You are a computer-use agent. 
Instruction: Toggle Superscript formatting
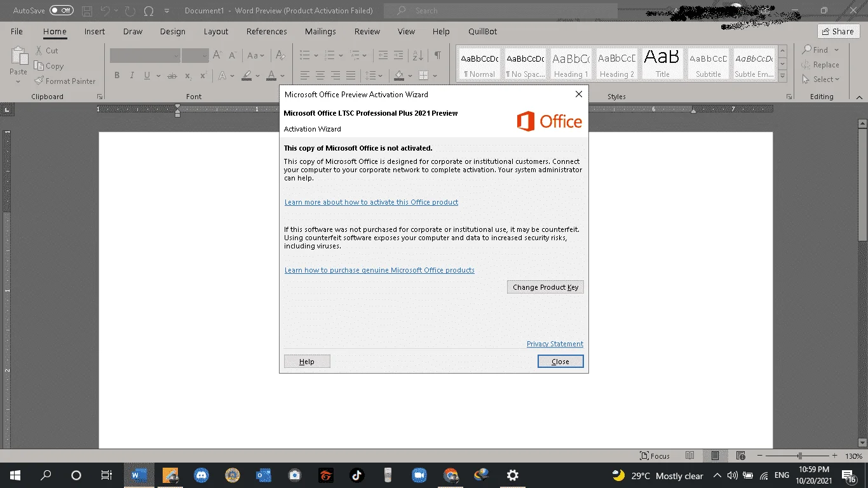[203, 76]
